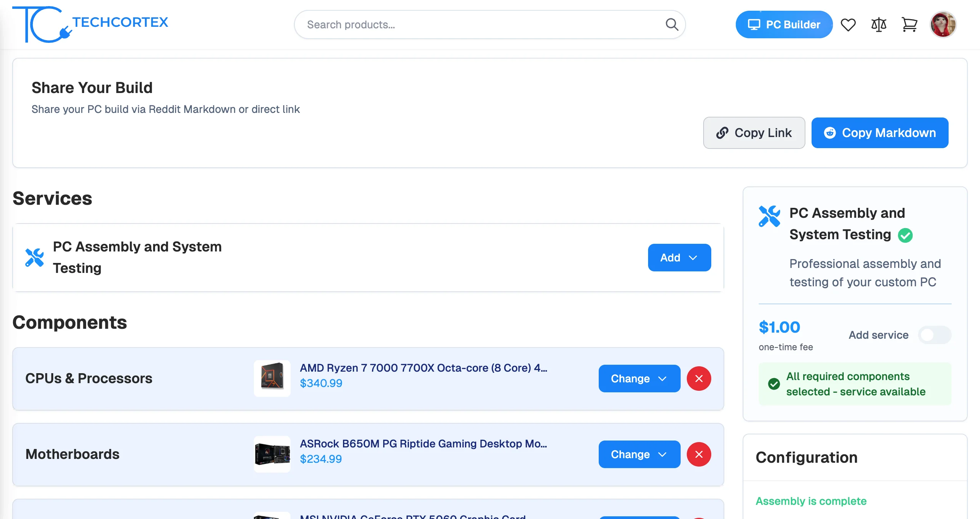Open the wishlist heart icon
This screenshot has width=980, height=519.
point(848,25)
